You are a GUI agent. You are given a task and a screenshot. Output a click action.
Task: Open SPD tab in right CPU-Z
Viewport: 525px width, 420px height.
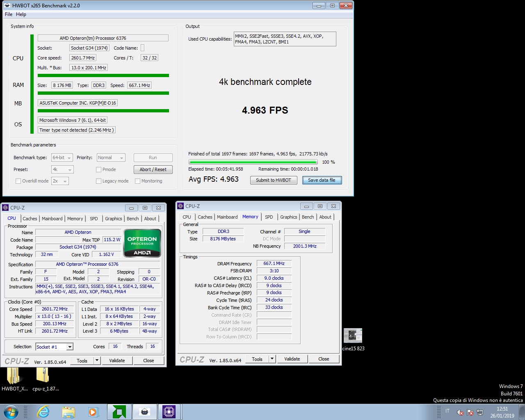(269, 217)
